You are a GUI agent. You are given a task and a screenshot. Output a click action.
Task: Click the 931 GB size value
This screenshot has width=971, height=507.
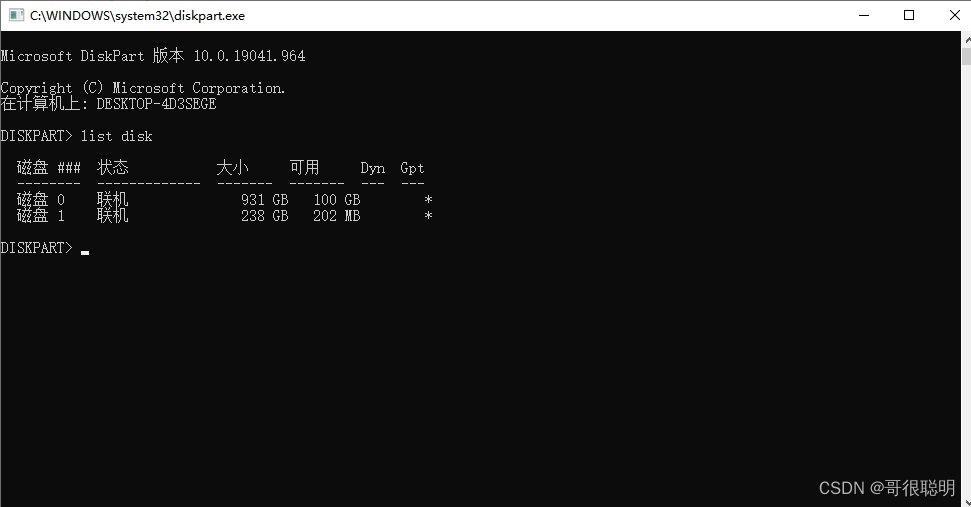264,200
